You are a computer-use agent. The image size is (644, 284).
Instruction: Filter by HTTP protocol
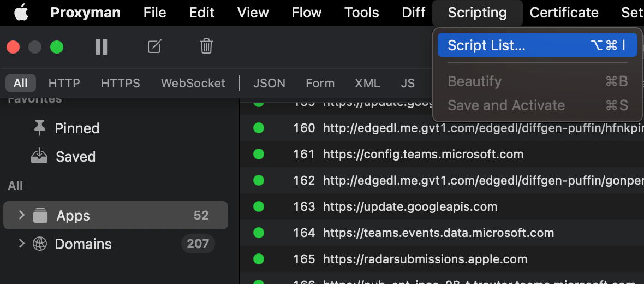click(64, 83)
